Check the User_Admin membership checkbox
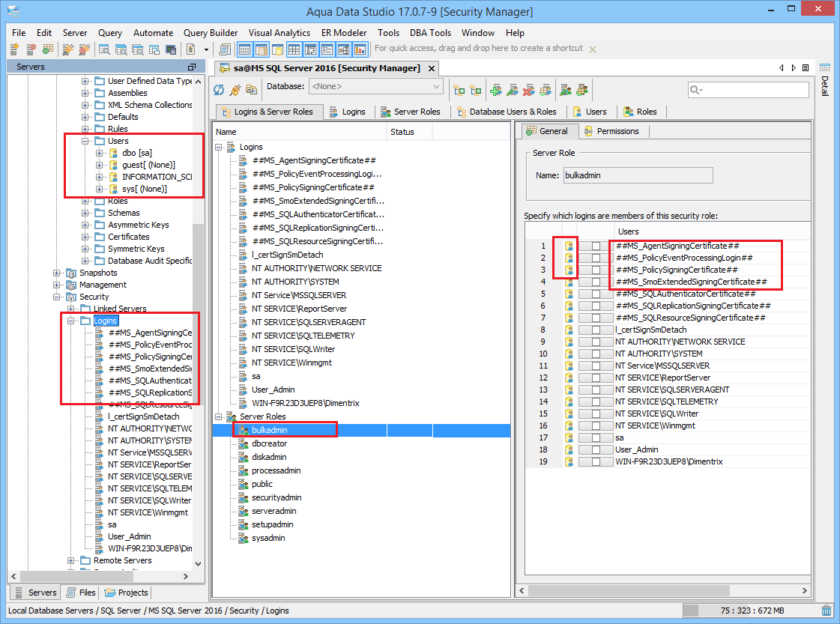Screen dimensions: 840x624 596,450
